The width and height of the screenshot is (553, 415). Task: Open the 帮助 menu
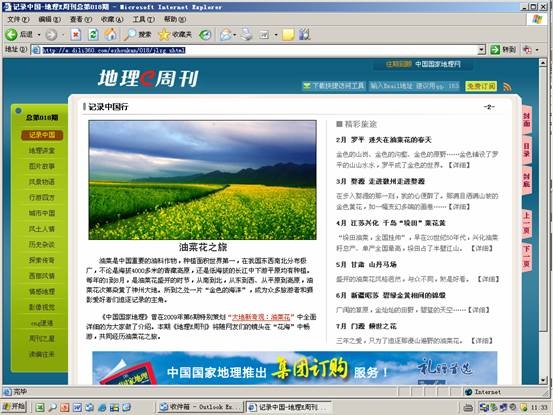[175, 19]
